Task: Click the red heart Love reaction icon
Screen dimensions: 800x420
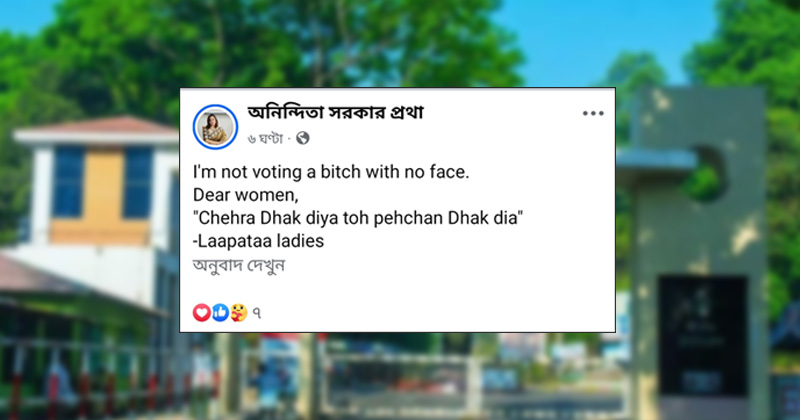Action: coord(201,313)
